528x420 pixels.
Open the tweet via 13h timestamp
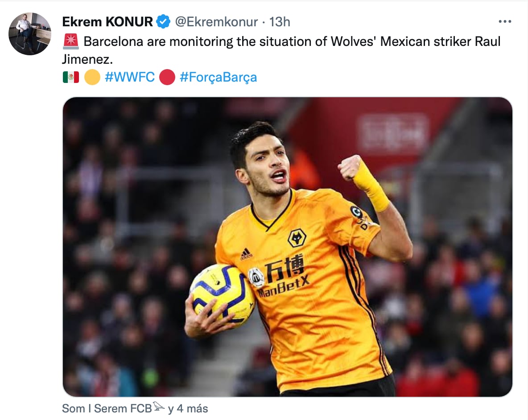pyautogui.click(x=280, y=22)
